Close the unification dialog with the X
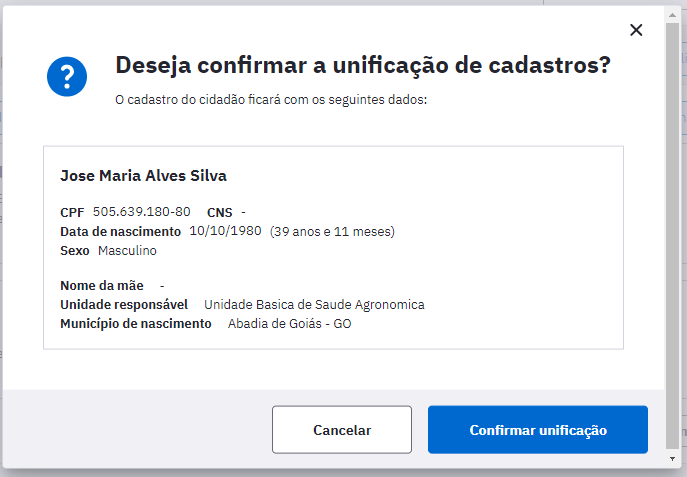Screen dimensions: 687x477 (x=636, y=30)
